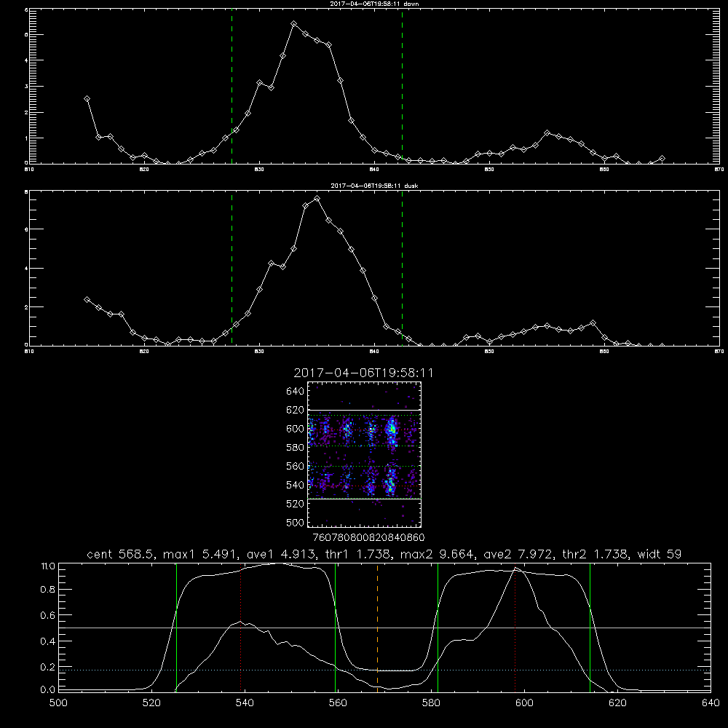Click the '520' y-axis label beside spectral image

point(296,504)
